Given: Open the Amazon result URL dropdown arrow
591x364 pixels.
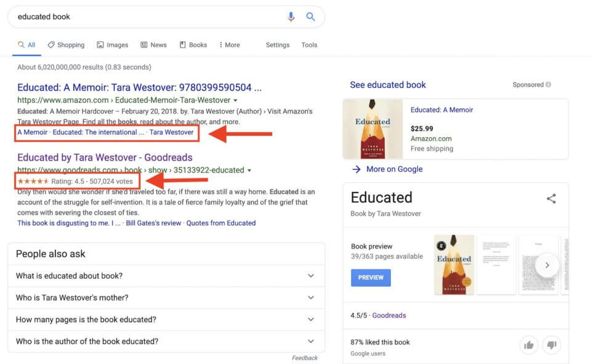Looking at the screenshot, I should point(235,100).
